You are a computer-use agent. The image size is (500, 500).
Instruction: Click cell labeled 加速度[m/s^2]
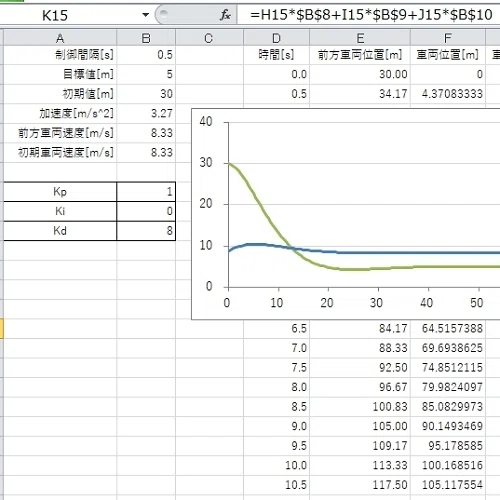pos(60,113)
